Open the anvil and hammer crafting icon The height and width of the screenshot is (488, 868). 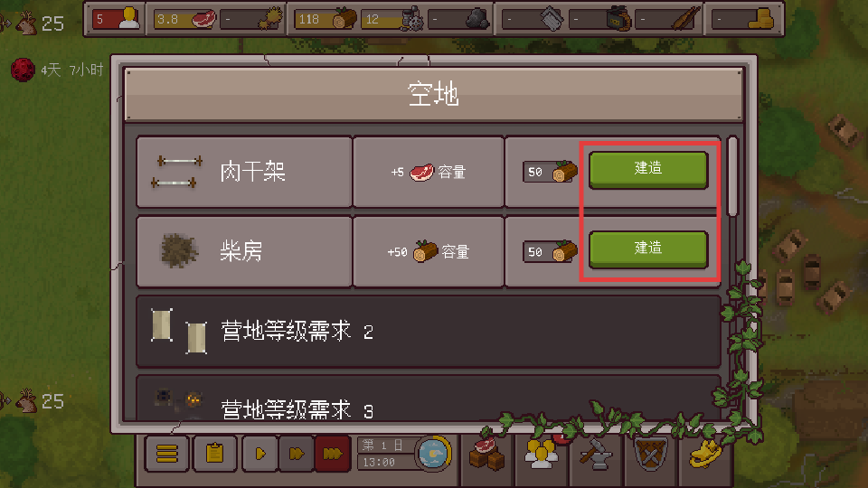[596, 454]
